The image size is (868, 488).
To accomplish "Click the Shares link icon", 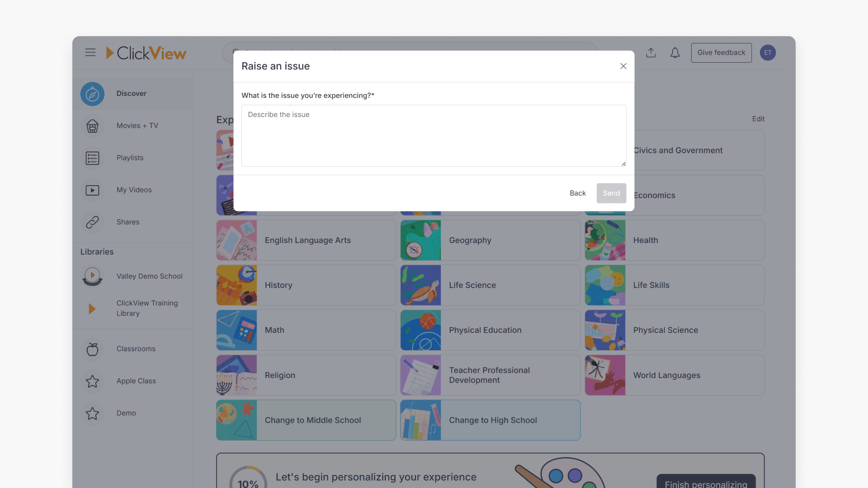I will 92,222.
